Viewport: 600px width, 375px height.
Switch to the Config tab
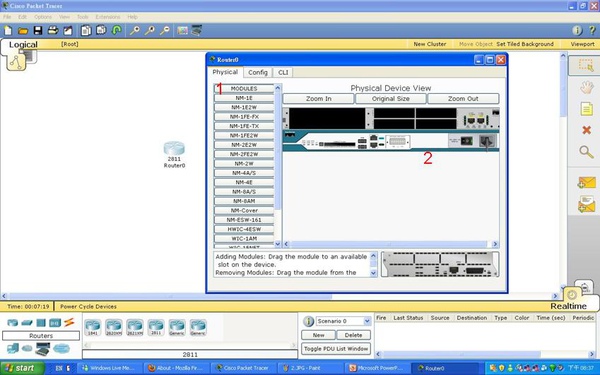pos(258,72)
